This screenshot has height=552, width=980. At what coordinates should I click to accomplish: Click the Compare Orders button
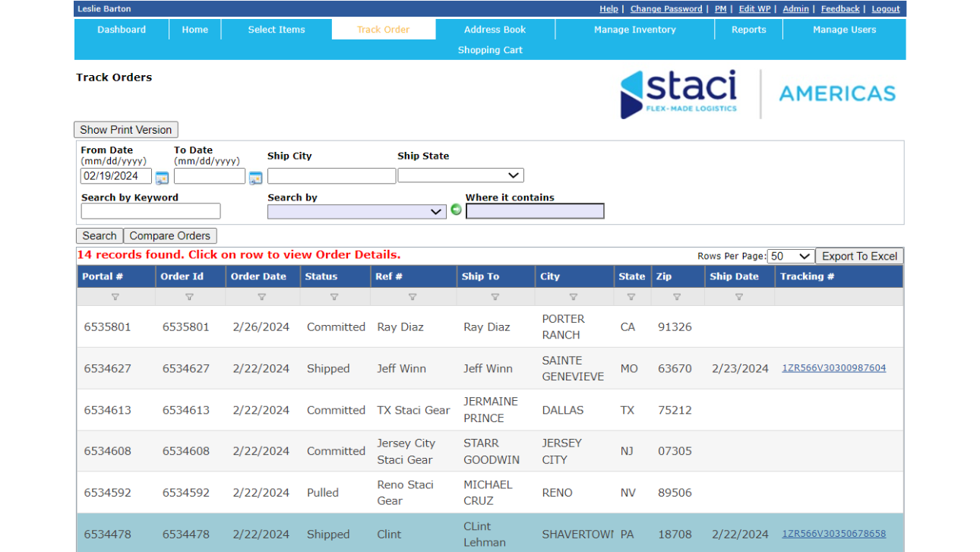click(170, 236)
